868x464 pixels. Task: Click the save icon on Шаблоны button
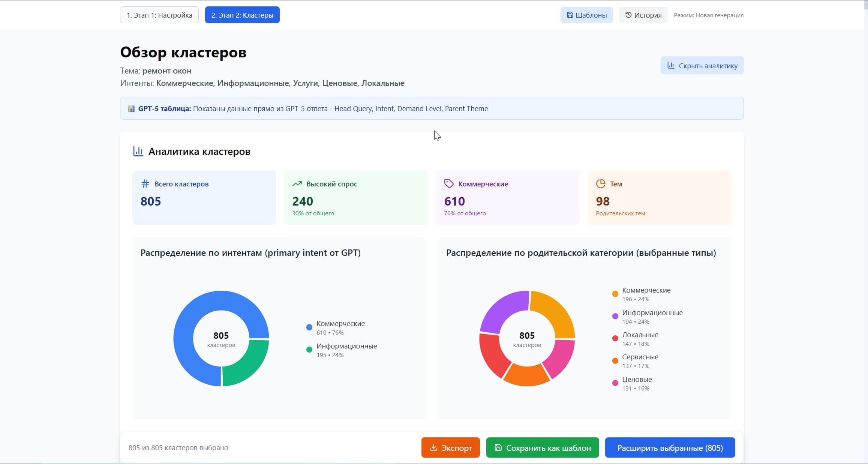pyautogui.click(x=570, y=15)
